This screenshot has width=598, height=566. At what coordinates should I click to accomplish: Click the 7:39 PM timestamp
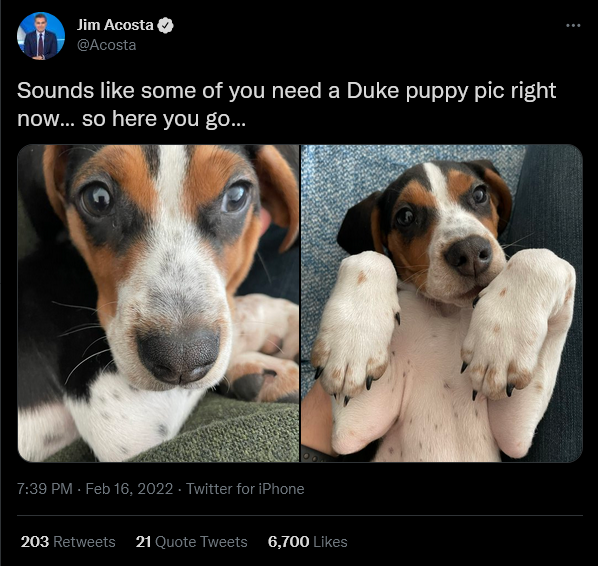[45, 489]
